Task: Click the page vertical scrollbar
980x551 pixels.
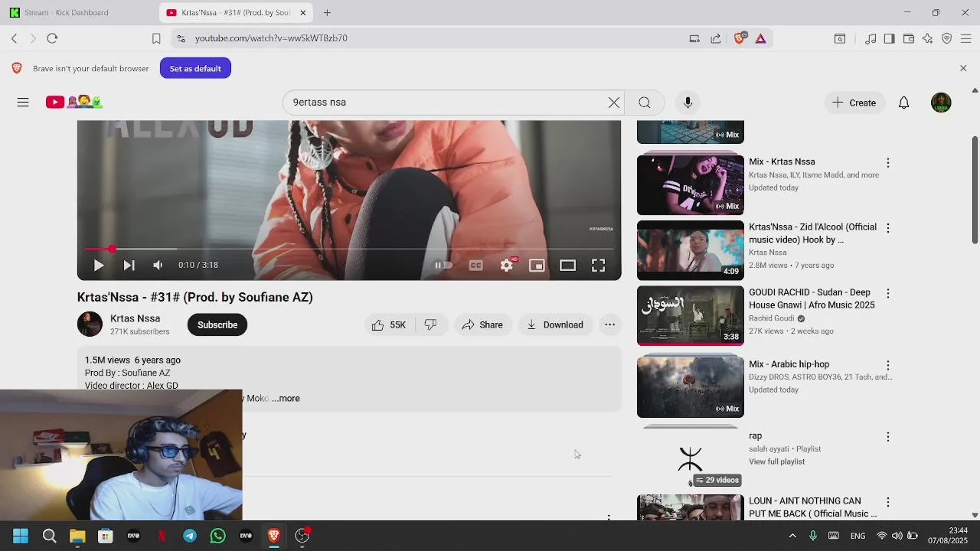Action: click(x=975, y=191)
